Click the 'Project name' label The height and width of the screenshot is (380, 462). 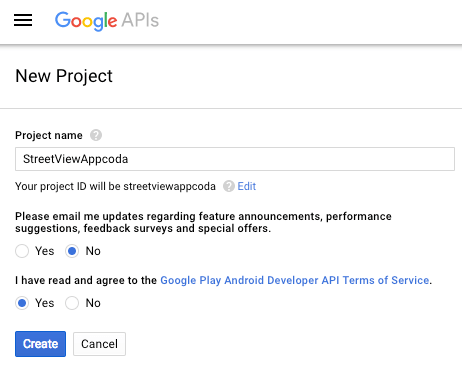49,135
